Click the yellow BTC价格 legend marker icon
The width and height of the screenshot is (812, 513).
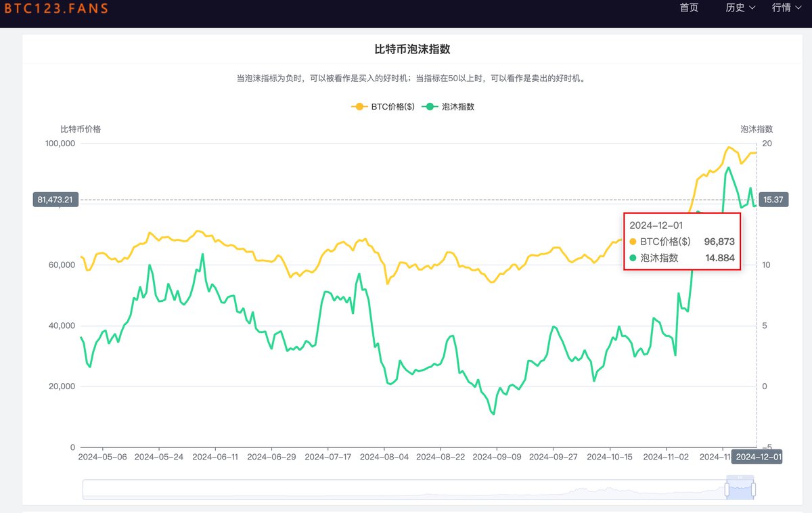[x=359, y=107]
